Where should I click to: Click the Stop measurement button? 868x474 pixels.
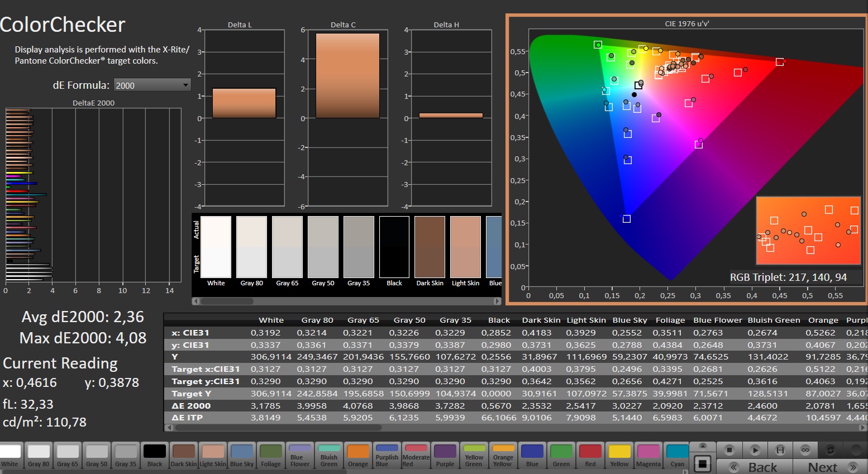click(728, 449)
